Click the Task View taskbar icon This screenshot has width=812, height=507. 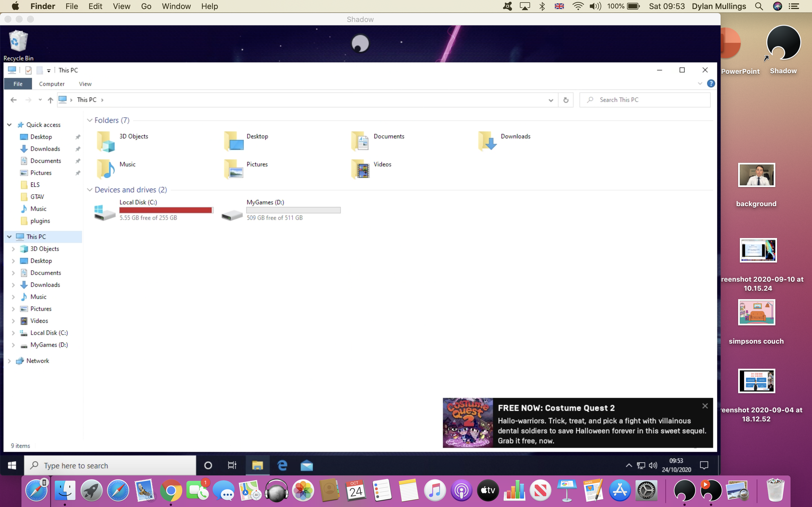pyautogui.click(x=232, y=465)
